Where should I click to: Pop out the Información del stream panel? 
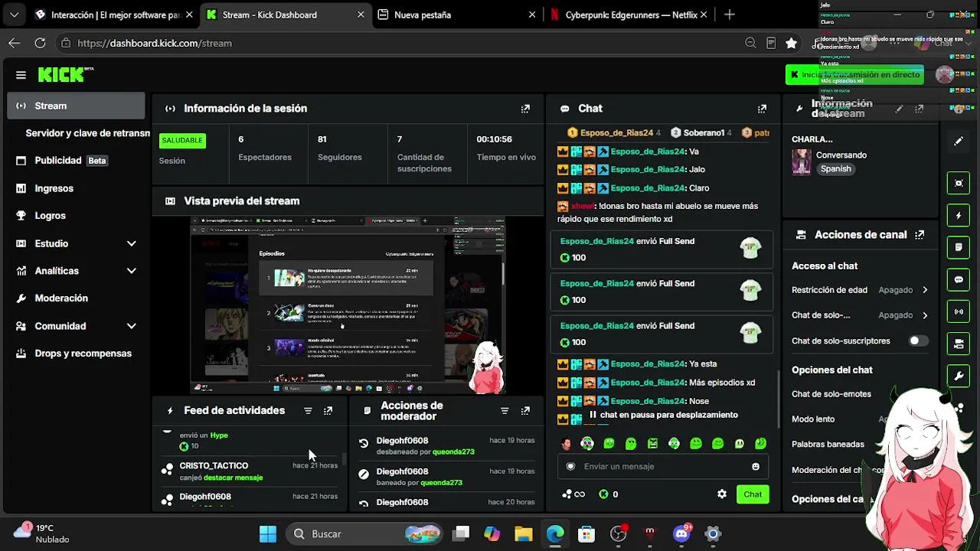point(920,109)
